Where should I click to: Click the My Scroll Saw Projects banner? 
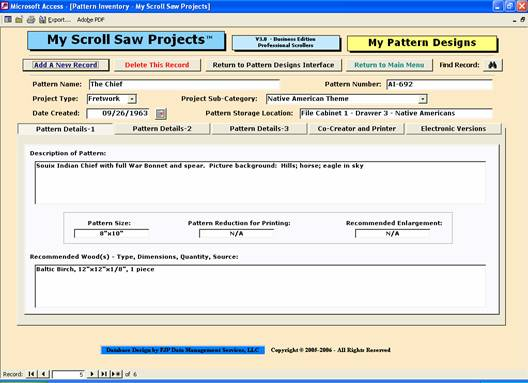pyautogui.click(x=126, y=40)
